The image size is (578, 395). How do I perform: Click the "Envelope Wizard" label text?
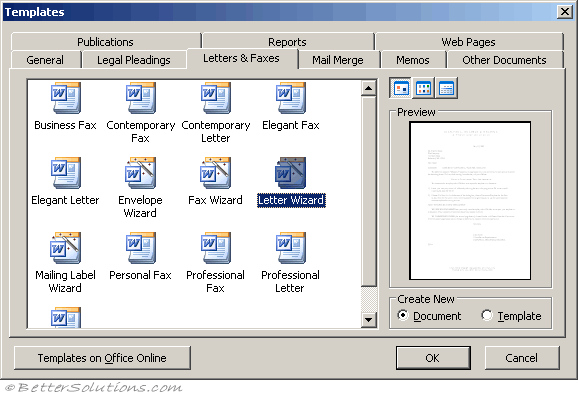[x=140, y=206]
